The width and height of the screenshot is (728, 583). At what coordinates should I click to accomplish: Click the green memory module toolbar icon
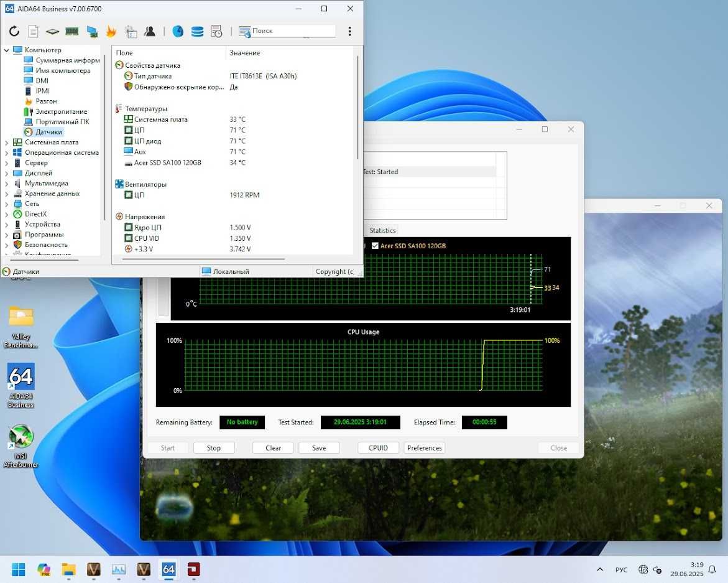coord(72,32)
